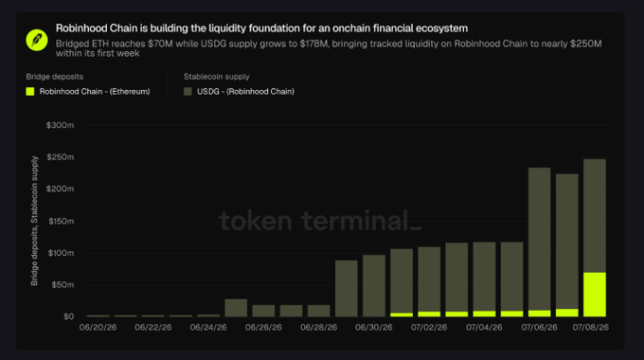Click the $0 y-axis label
The width and height of the screenshot is (644, 360).
tap(68, 316)
